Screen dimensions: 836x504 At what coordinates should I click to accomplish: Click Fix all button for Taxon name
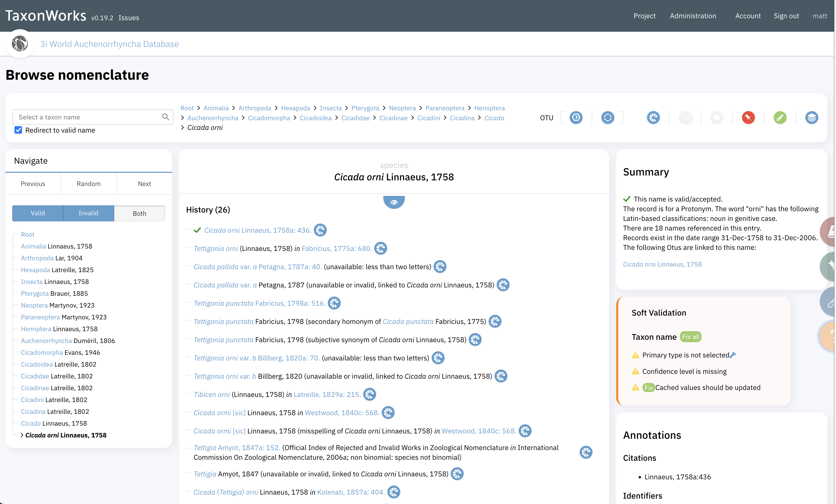[690, 337]
